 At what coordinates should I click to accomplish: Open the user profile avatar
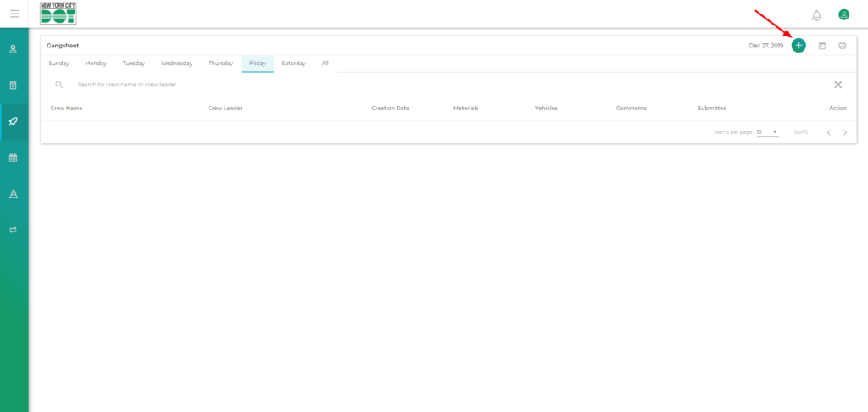pyautogui.click(x=843, y=14)
